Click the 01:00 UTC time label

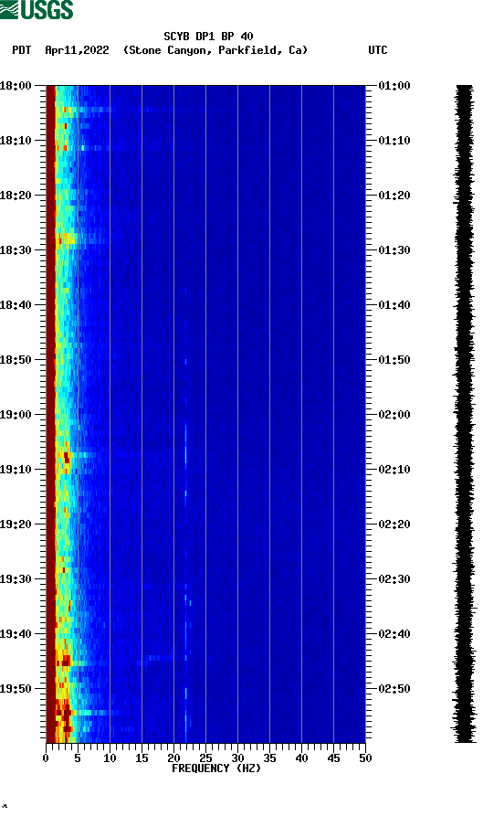tap(394, 85)
